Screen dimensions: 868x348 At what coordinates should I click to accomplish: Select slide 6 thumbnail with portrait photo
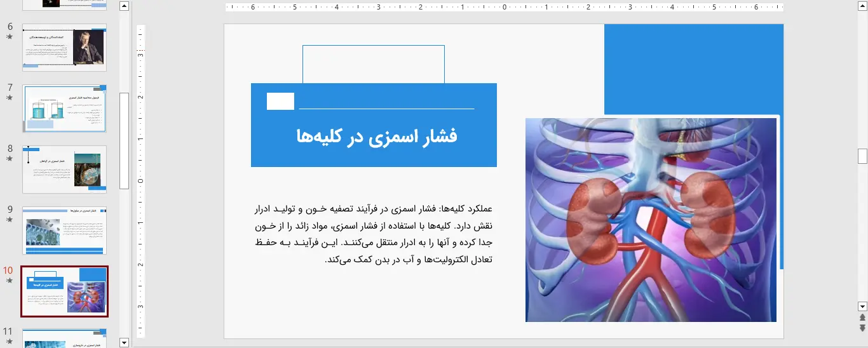click(64, 48)
